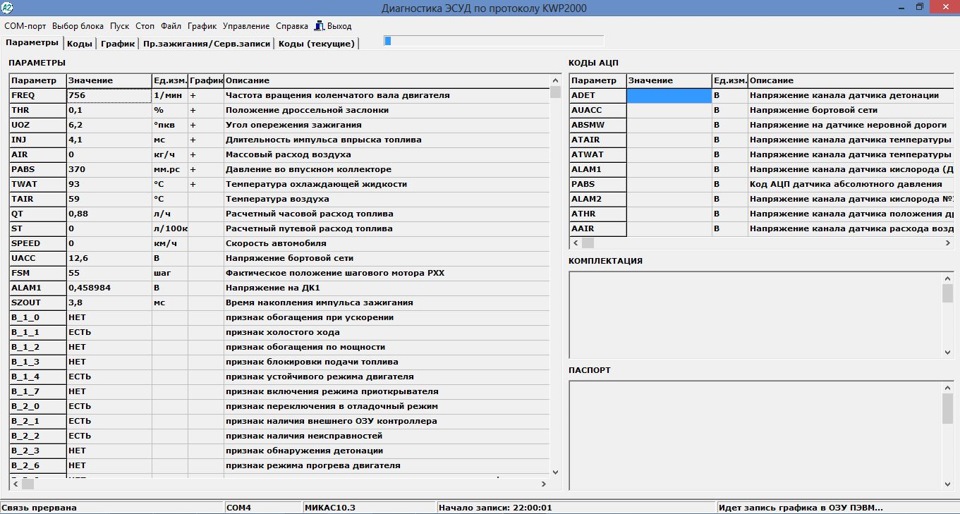
Task: Open the COM-порт menu
Action: click(25, 26)
